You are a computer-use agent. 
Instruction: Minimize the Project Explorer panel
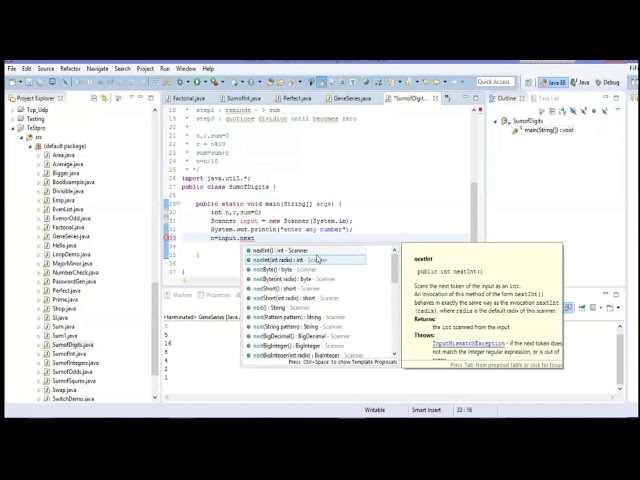[141, 98]
